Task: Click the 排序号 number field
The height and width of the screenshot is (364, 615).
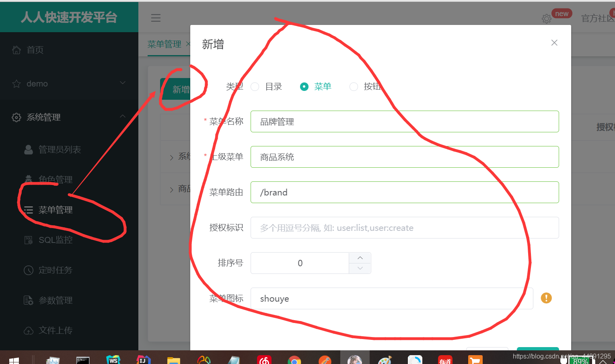Action: (300, 263)
